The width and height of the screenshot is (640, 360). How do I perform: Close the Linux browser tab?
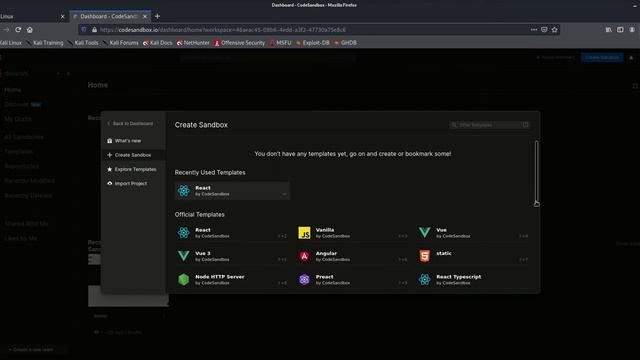62,16
